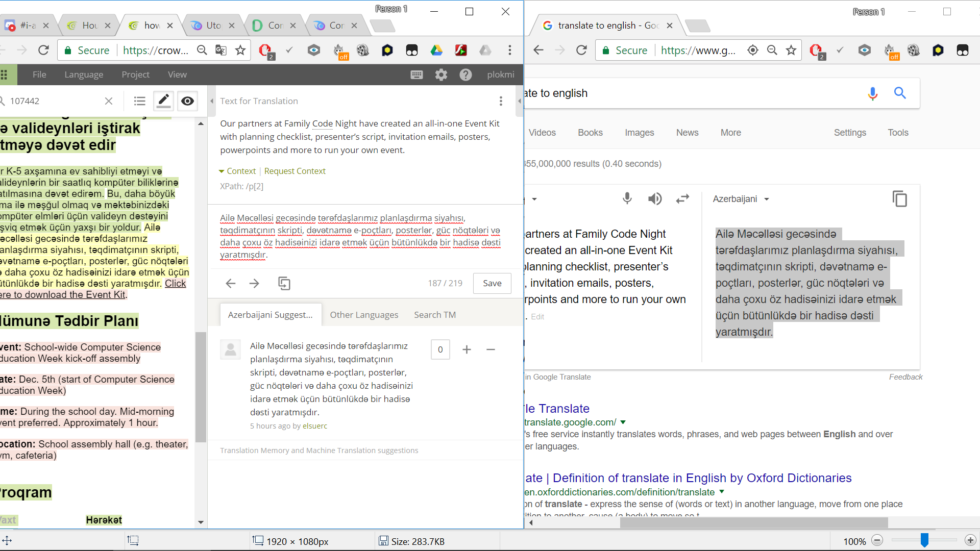Click location icon in Google address bar
The height and width of the screenshot is (551, 980).
[752, 50]
